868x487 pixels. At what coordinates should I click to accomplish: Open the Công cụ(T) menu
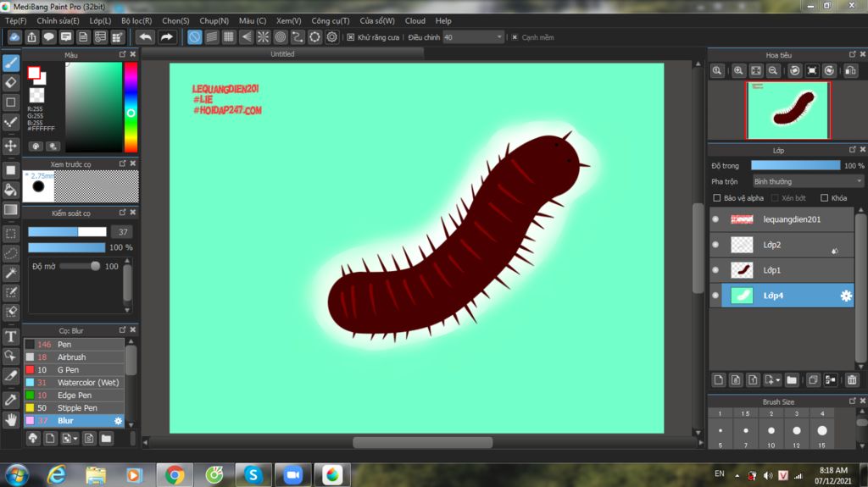(x=330, y=20)
